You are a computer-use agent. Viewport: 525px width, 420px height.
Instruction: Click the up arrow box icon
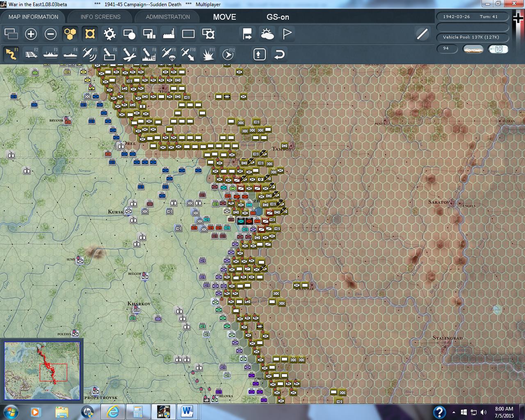coord(259,54)
